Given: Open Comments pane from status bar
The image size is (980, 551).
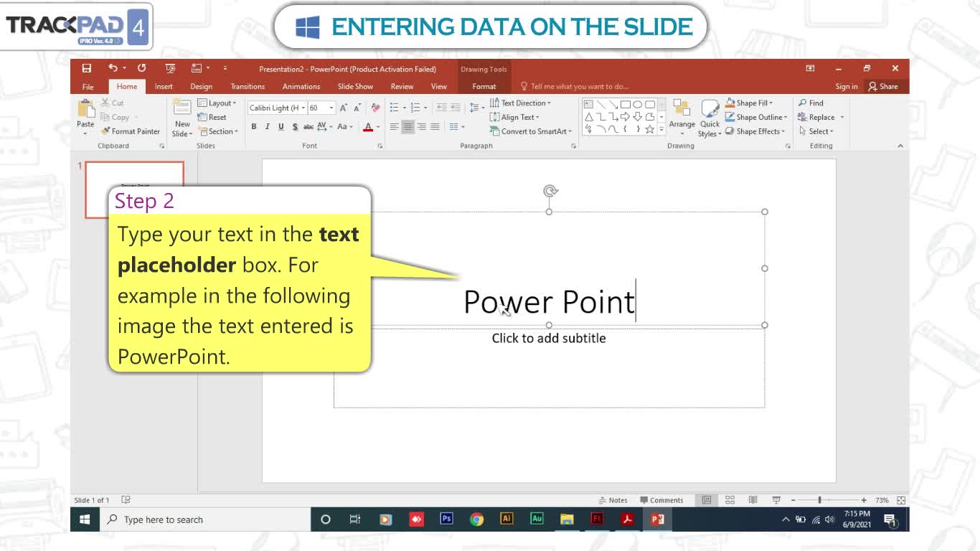Looking at the screenshot, I should (661, 500).
